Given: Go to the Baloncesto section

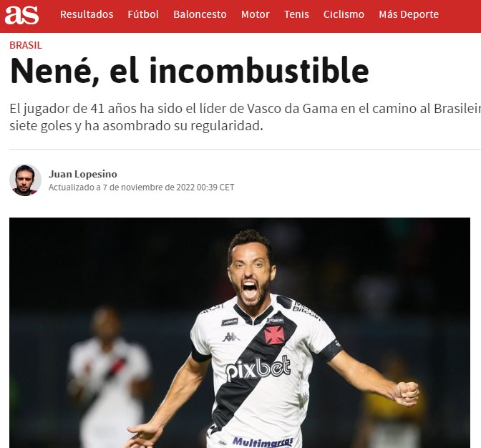Looking at the screenshot, I should 200,14.
